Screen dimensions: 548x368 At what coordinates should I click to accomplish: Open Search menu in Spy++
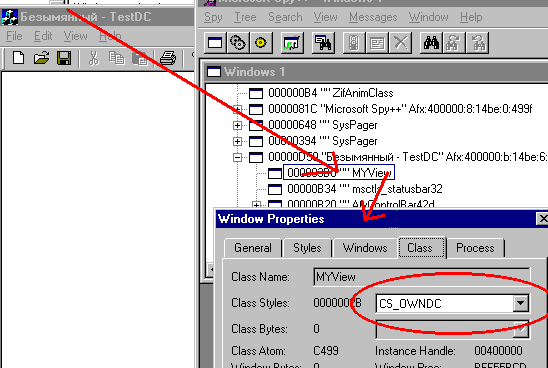[x=285, y=17]
